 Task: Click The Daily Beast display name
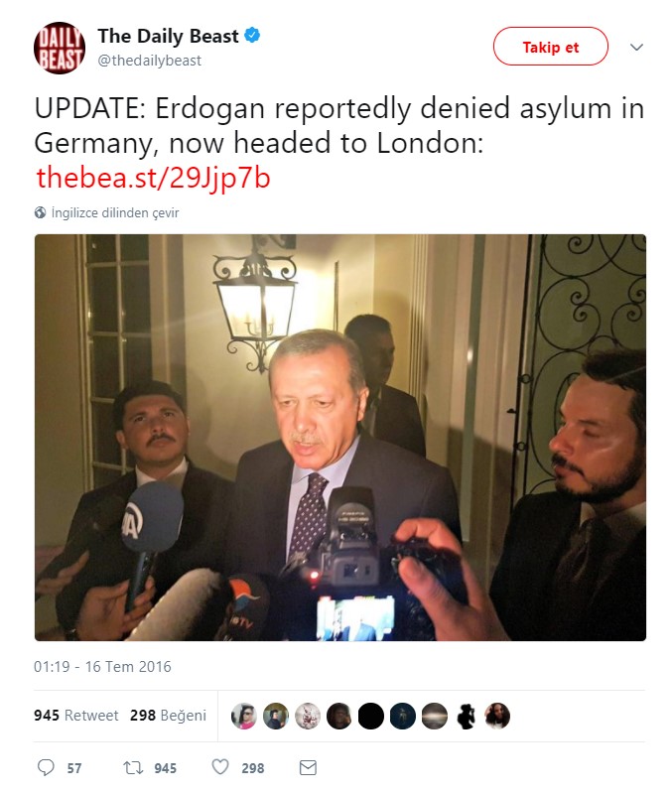coord(168,36)
